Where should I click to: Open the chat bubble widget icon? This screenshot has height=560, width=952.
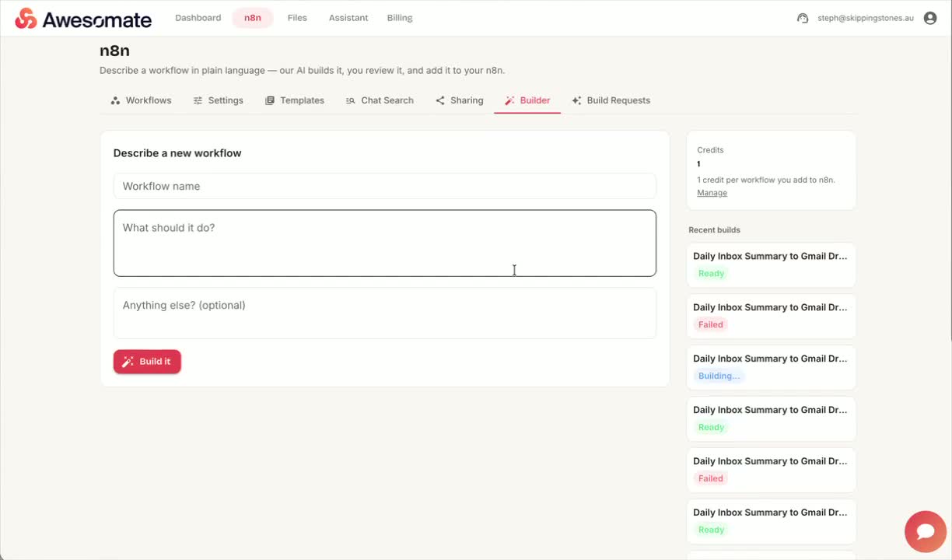(x=926, y=531)
